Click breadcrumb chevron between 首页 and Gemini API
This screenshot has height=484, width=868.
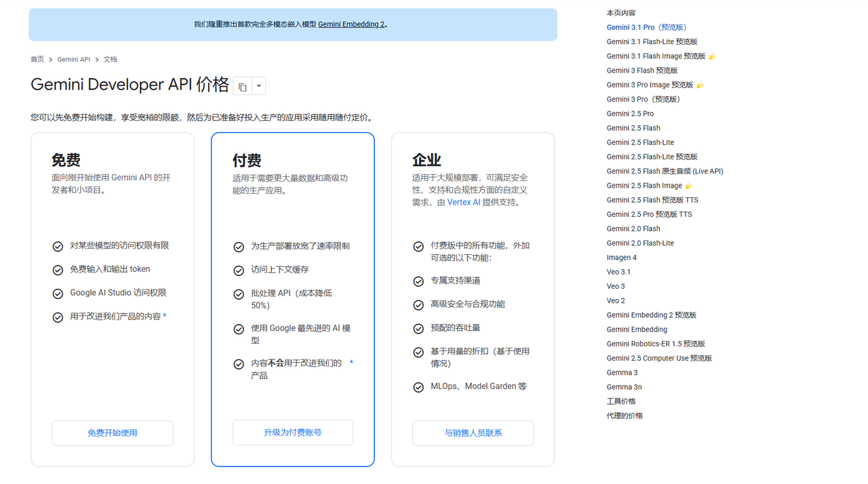pos(50,60)
